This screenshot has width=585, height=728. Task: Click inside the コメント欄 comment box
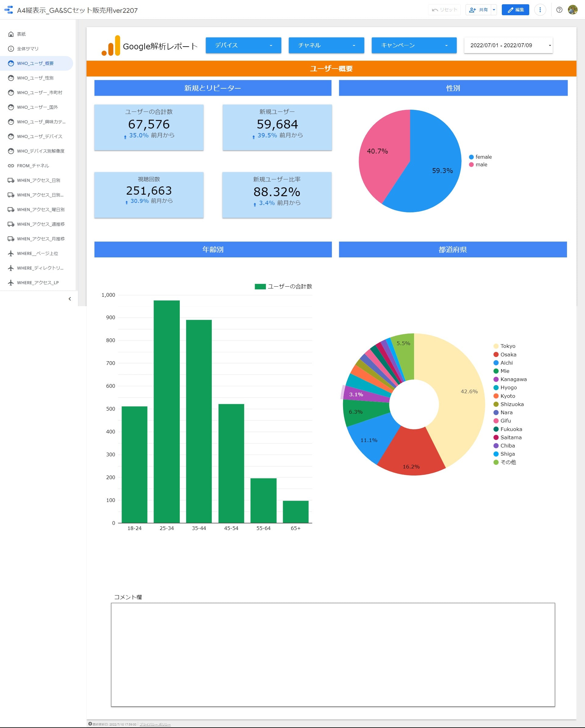tap(333, 654)
